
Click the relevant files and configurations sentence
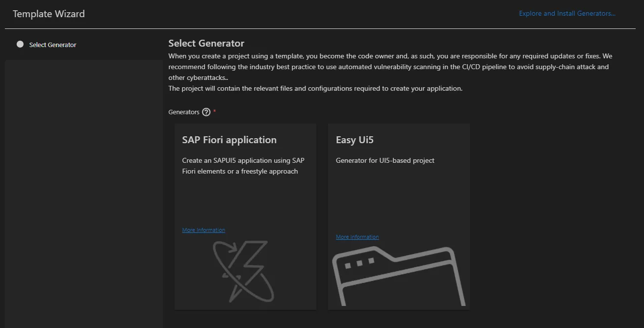pos(315,89)
